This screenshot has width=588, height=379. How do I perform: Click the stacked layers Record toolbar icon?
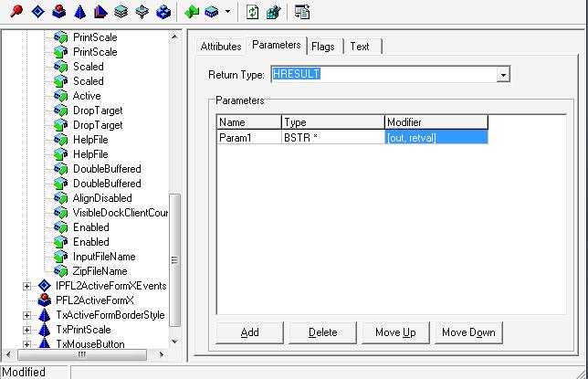point(121,12)
